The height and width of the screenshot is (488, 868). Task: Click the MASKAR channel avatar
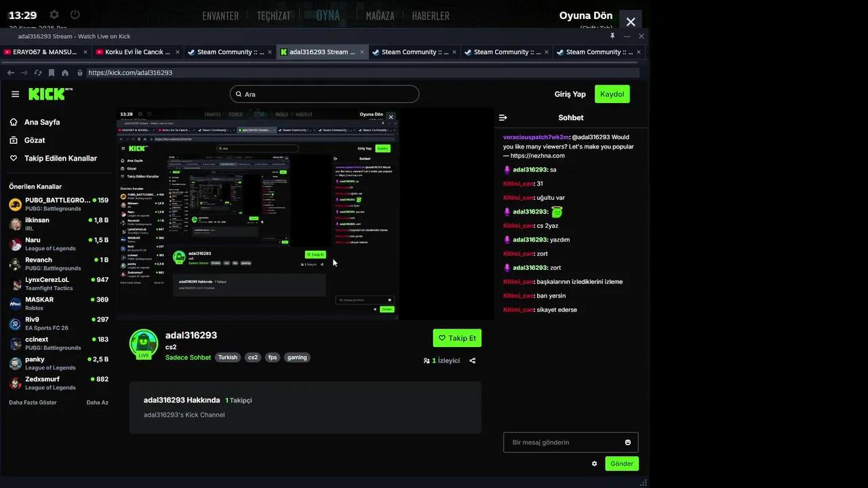click(16, 304)
